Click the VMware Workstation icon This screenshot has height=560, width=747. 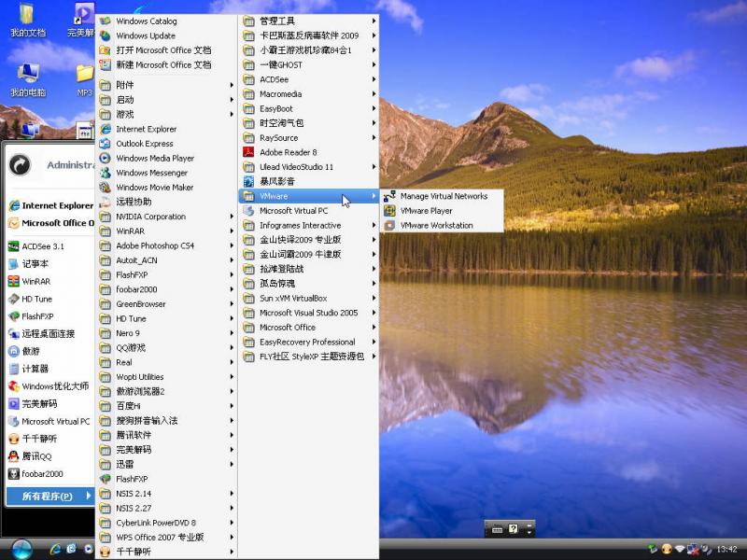pyautogui.click(x=389, y=225)
